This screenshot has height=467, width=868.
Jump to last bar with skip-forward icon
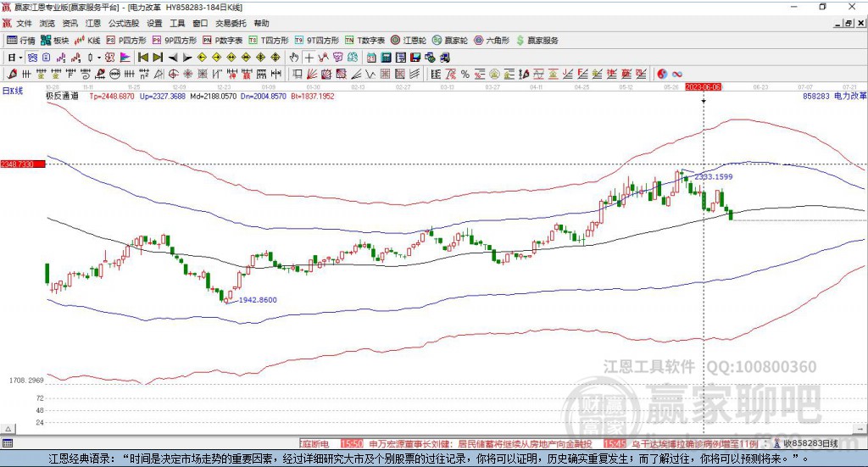pyautogui.click(x=158, y=58)
